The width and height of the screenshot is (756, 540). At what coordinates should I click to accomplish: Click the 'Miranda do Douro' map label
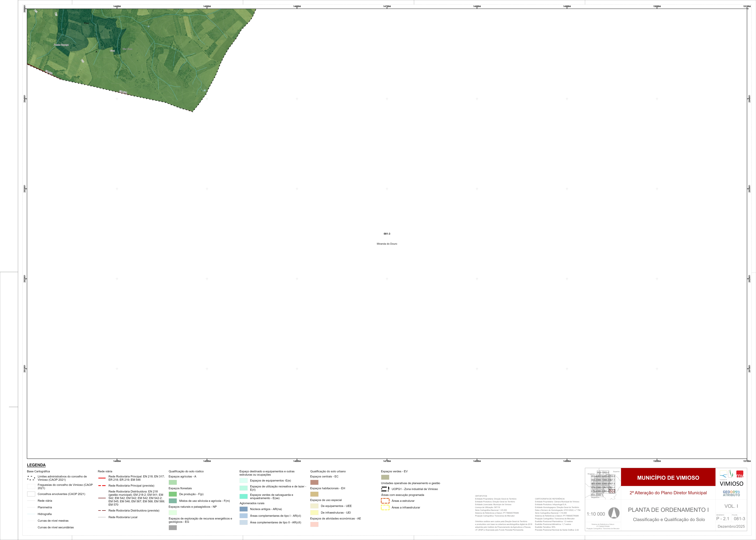(387, 244)
